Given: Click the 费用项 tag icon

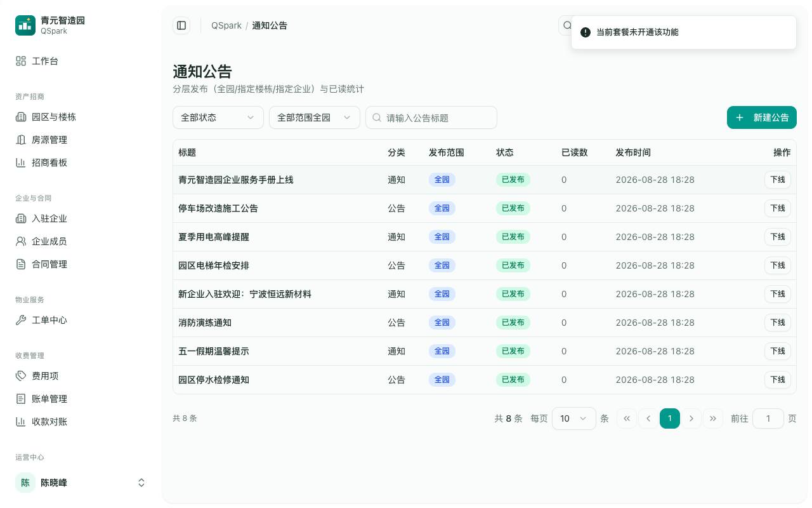Looking at the screenshot, I should pyautogui.click(x=21, y=376).
